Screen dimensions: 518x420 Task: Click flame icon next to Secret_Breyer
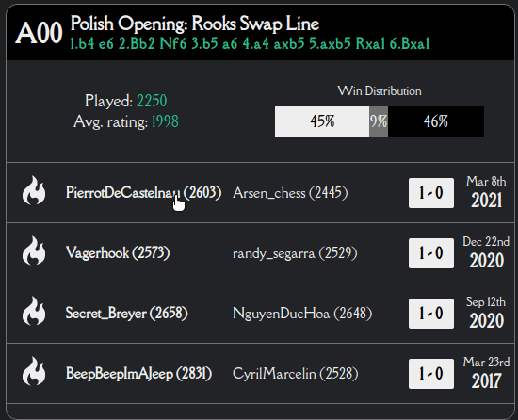point(34,311)
